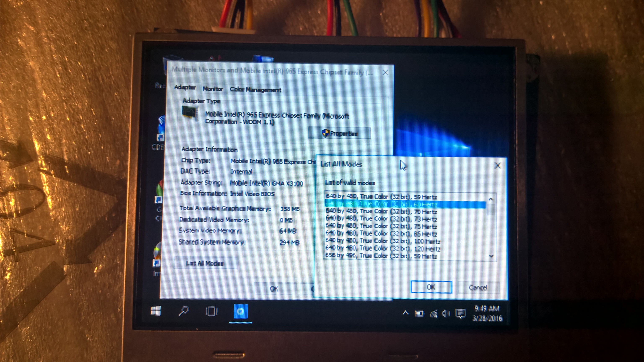644x362 pixels.
Task: Switch to the Color Management tab
Action: 256,90
